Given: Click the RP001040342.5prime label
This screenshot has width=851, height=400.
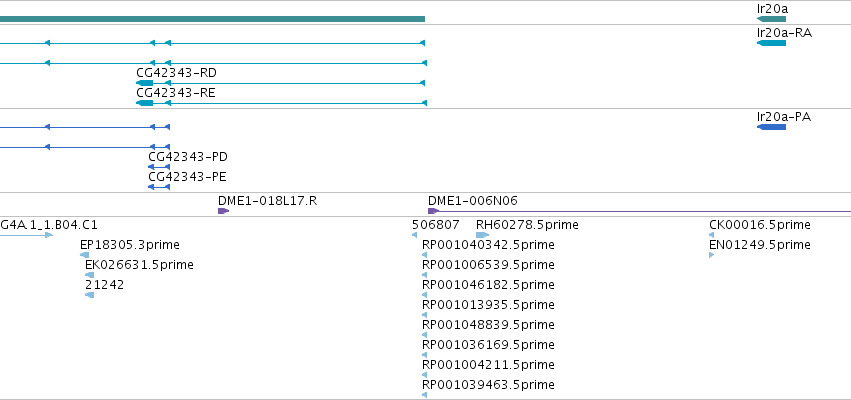Looking at the screenshot, I should coord(488,245).
